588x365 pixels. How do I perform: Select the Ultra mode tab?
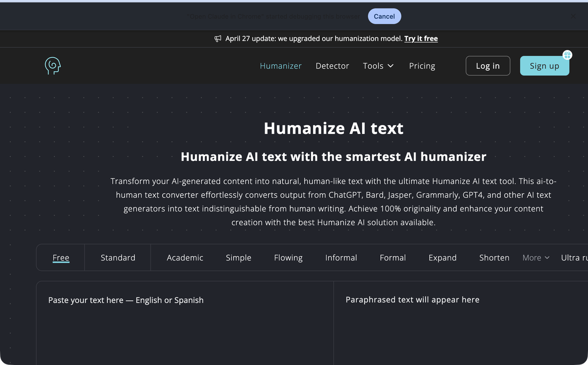pos(574,258)
